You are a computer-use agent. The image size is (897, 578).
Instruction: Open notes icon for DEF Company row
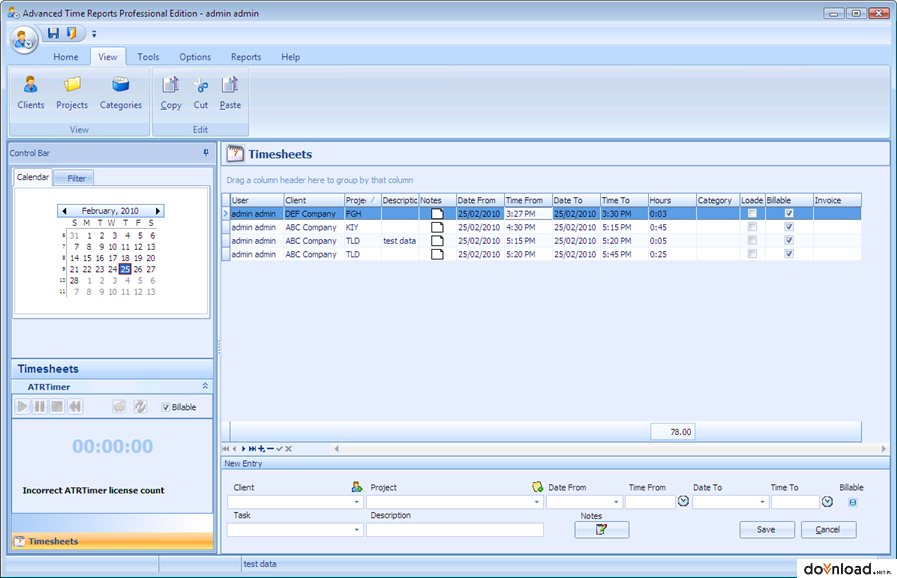(x=437, y=214)
